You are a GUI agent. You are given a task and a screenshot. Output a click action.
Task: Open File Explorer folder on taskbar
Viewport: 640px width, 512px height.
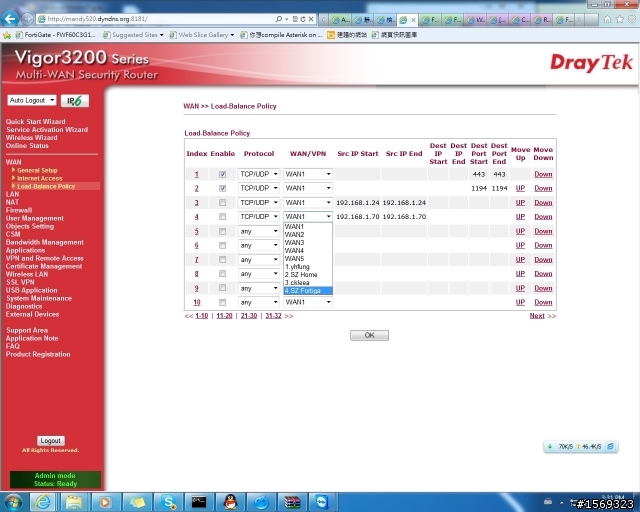pos(74,502)
